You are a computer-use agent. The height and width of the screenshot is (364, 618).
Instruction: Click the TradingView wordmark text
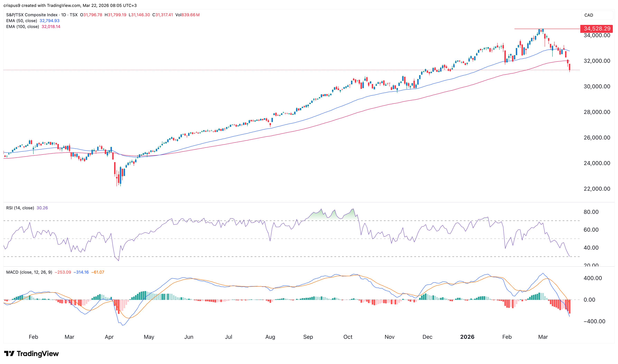(x=38, y=353)
